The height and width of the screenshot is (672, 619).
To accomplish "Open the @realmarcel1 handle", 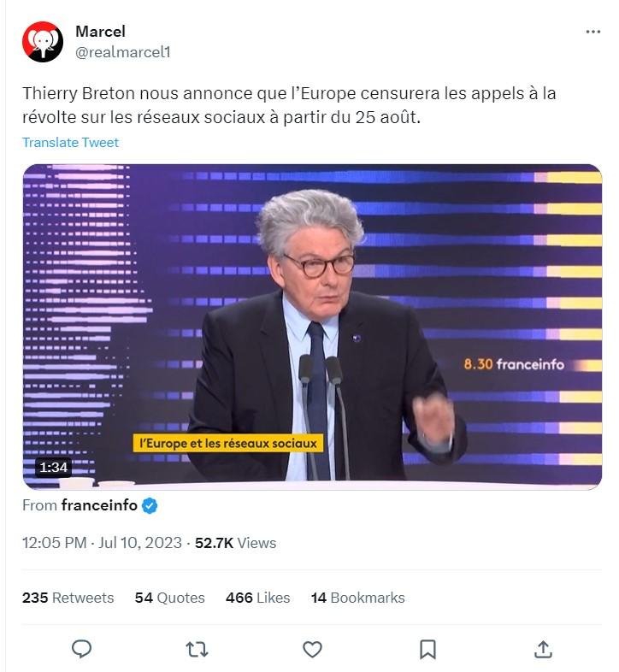I will [x=123, y=52].
